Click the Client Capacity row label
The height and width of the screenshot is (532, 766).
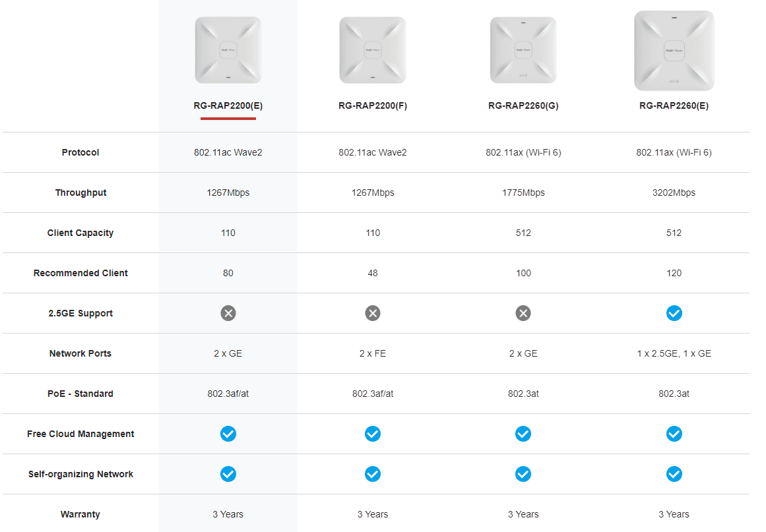(80, 233)
